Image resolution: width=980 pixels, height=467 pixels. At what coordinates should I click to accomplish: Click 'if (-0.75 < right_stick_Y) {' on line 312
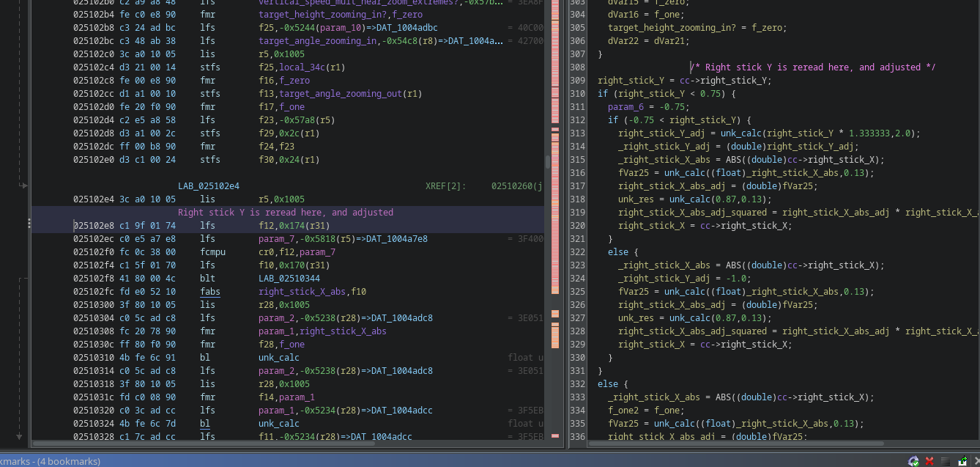click(x=680, y=120)
